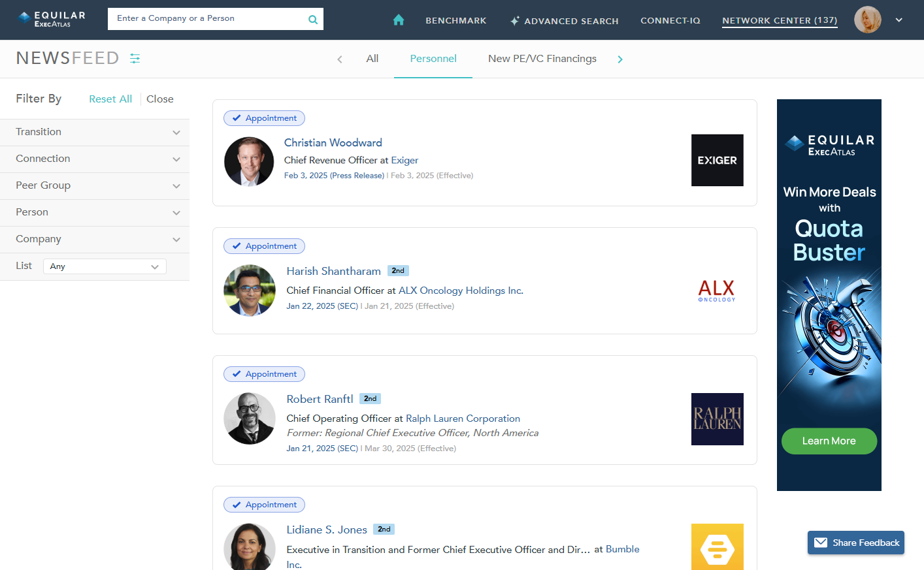Open ALX Oncology Holdings Inc. link

click(461, 291)
